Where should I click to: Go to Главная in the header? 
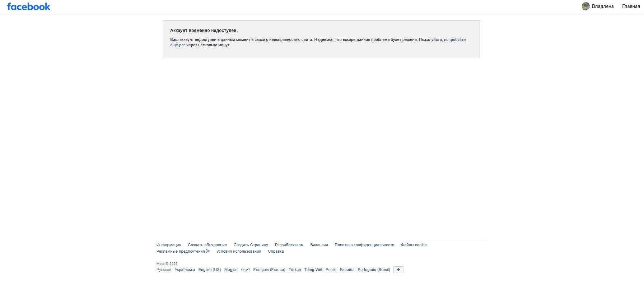[631, 6]
